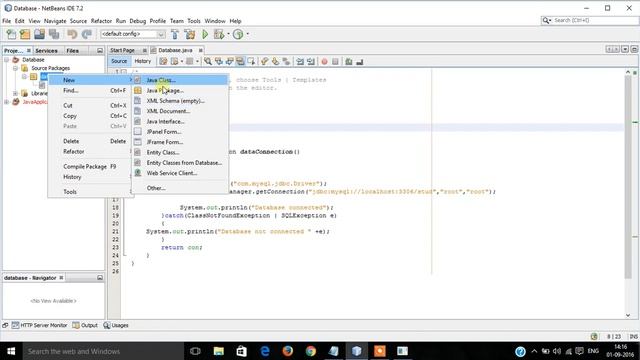Image resolution: width=640 pixels, height=360 pixels.
Task: Toggle Bookmark in editor toolbar
Action: coord(286,61)
